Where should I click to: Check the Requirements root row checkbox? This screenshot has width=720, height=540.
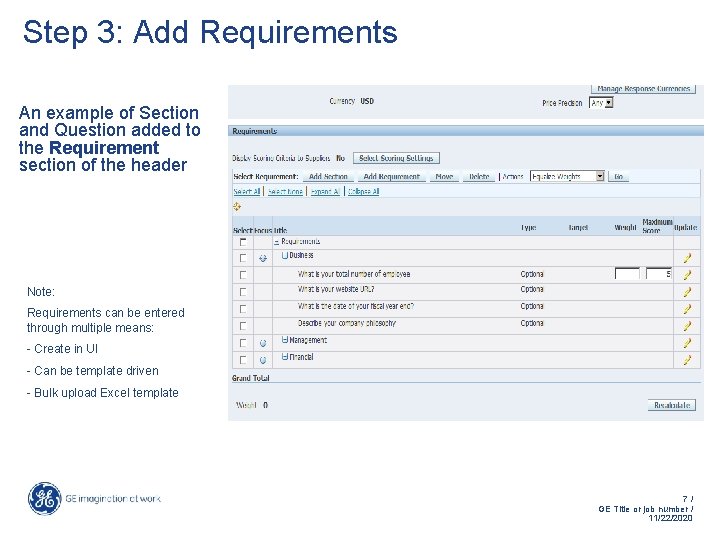click(243, 242)
